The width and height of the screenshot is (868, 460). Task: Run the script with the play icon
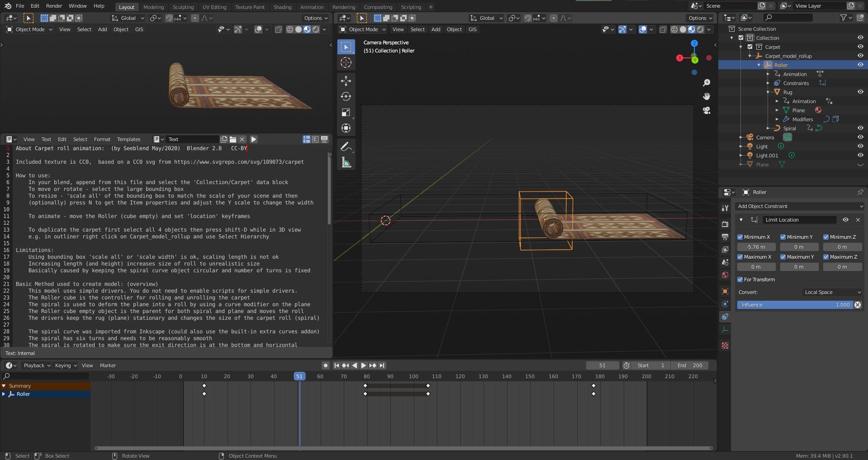click(253, 139)
